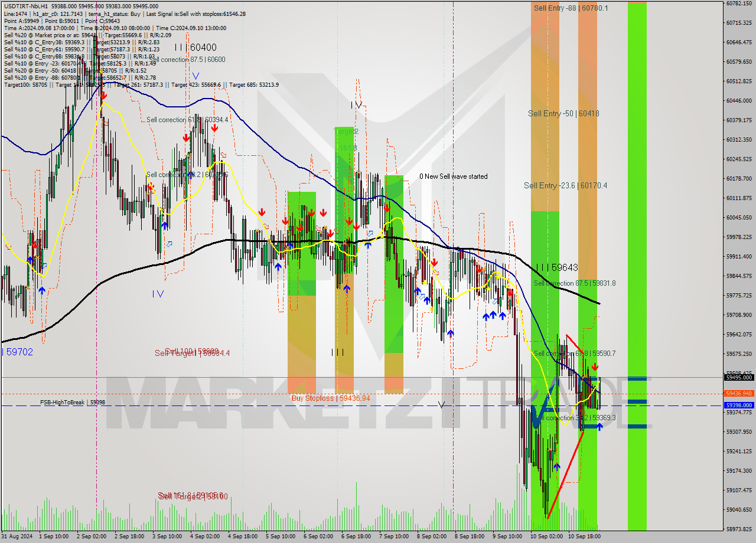Screen dimensions: 756x543
Task: Click the gray 59495.000 current price tag
Action: pos(739,377)
